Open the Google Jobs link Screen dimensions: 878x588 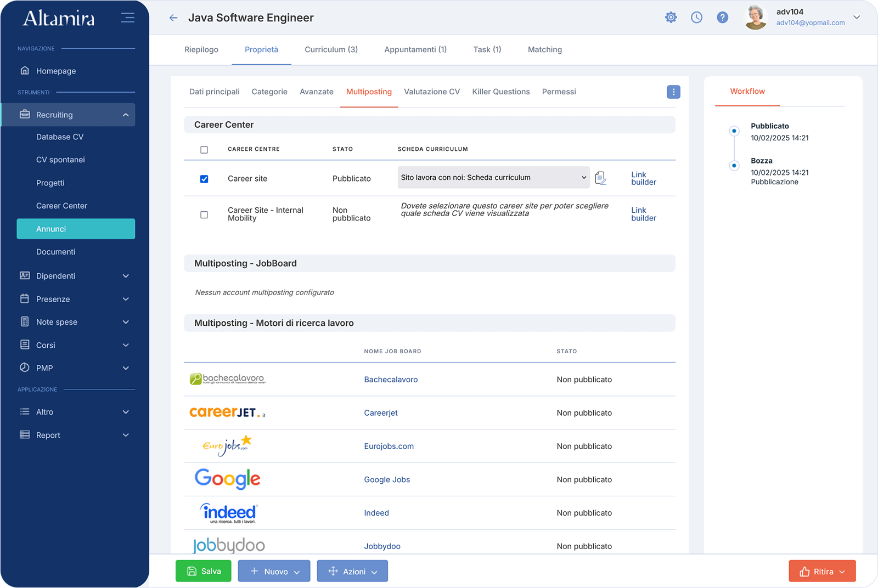click(387, 479)
